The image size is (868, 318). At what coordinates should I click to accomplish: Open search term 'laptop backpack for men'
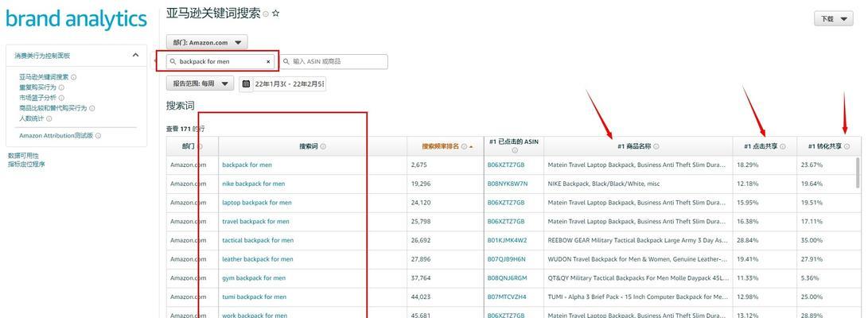click(x=257, y=203)
